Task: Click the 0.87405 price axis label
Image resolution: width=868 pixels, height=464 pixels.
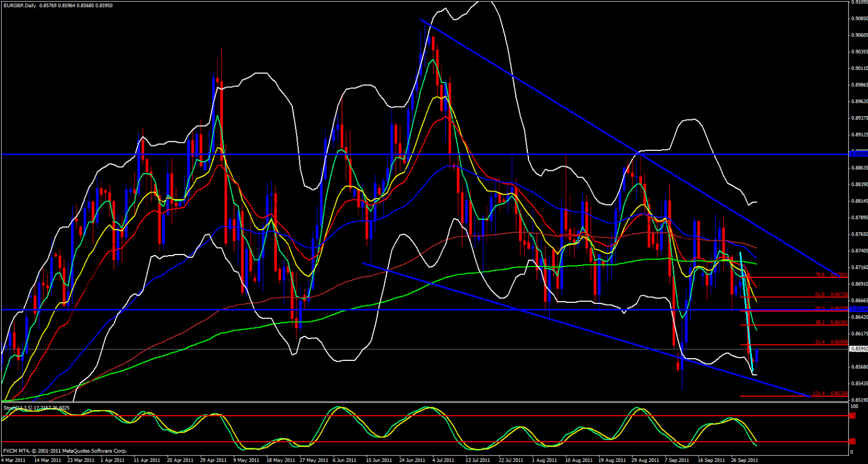Action: [859, 251]
